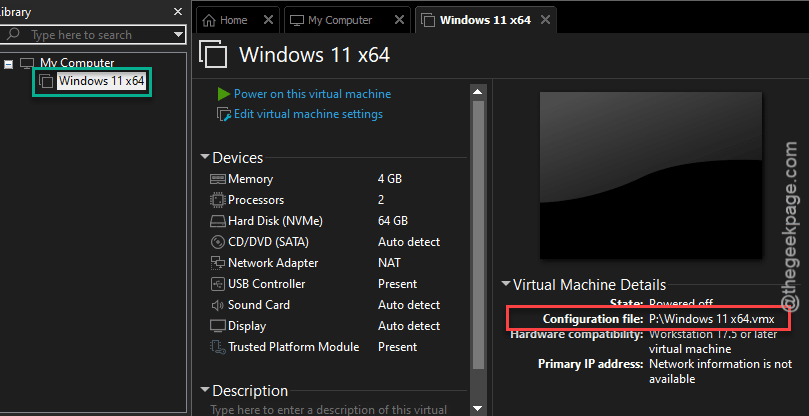Screen dimensions: 809x416
Task: Collapse the My Computer tree node
Action: (x=8, y=65)
